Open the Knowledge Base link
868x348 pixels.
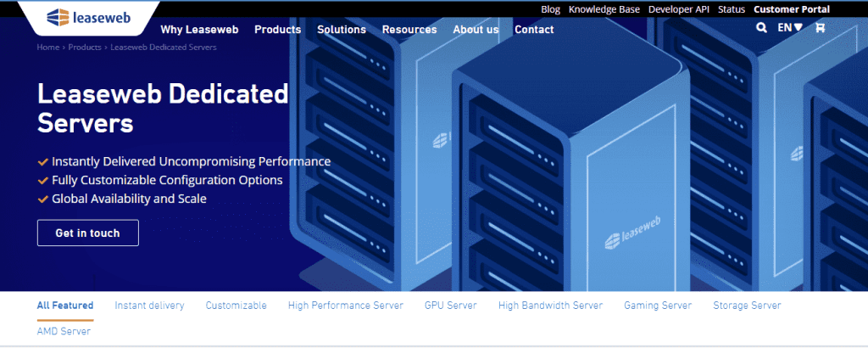coord(604,9)
